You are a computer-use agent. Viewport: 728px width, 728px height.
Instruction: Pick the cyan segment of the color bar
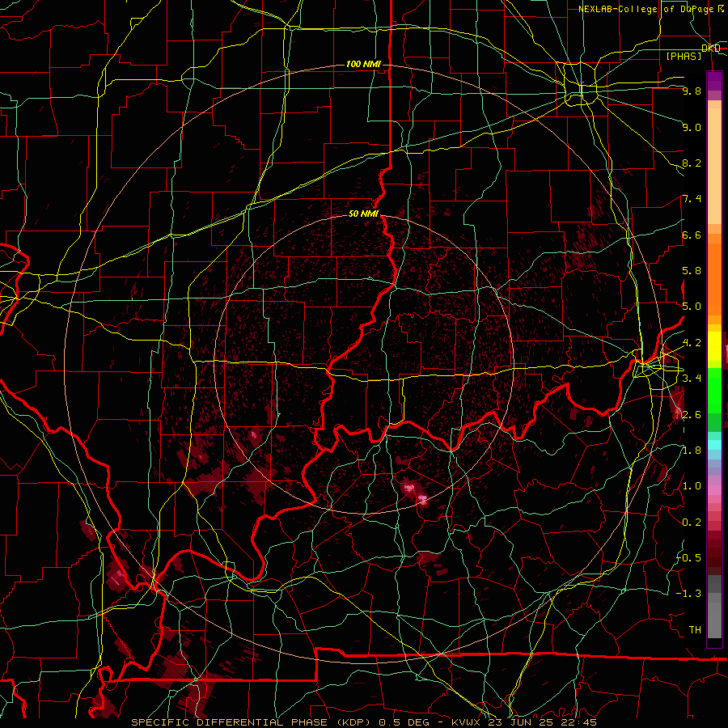tap(714, 445)
